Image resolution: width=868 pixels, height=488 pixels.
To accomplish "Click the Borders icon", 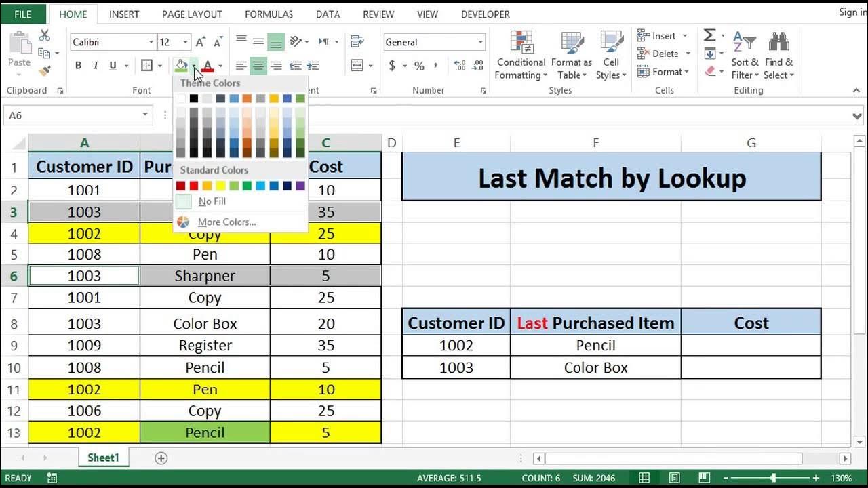I will [146, 66].
